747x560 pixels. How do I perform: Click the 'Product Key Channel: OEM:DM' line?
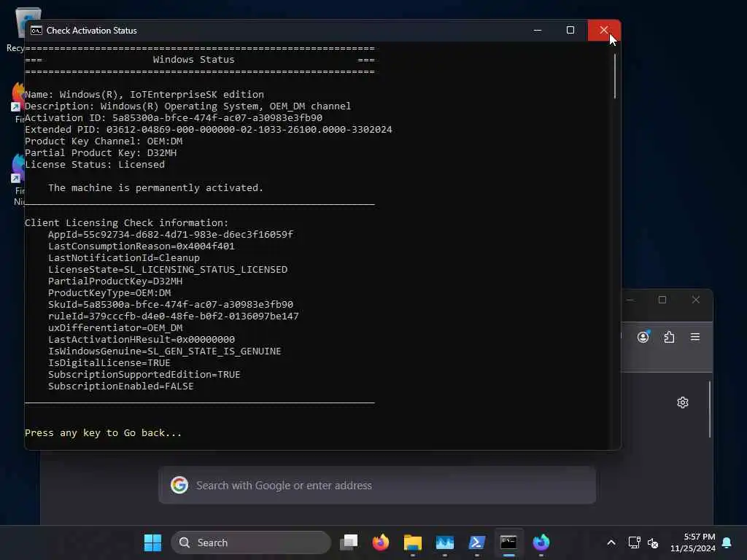(104, 141)
